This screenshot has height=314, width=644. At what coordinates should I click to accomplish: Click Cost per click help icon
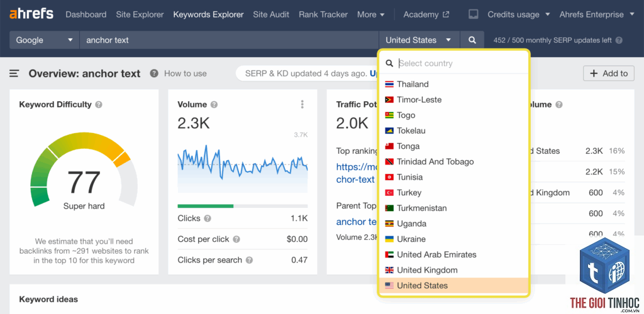tap(236, 239)
